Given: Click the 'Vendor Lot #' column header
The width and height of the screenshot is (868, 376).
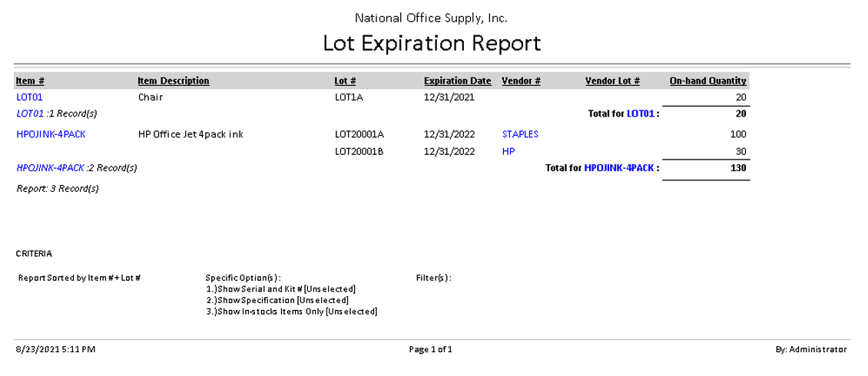Looking at the screenshot, I should pos(612,81).
